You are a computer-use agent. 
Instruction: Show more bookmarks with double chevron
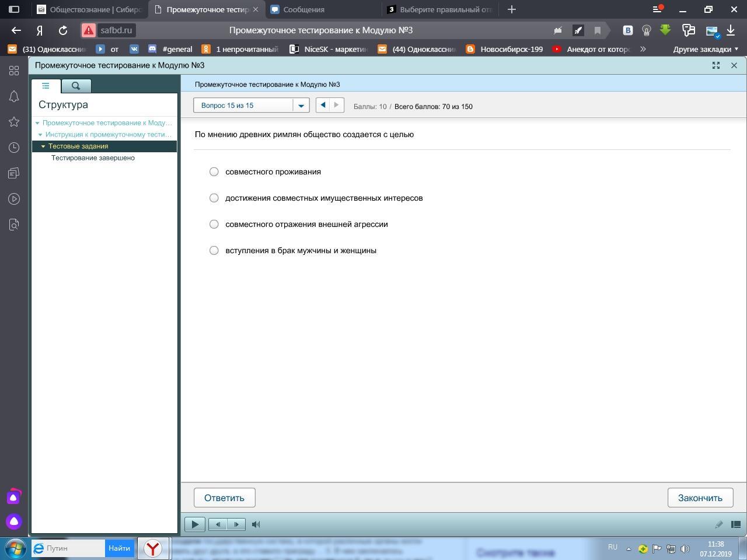[x=643, y=50]
